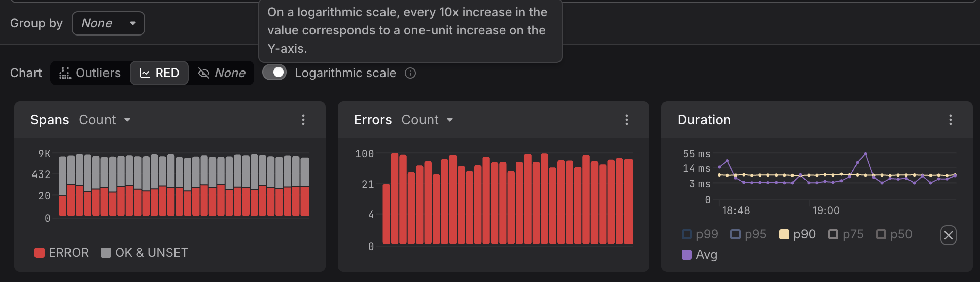This screenshot has width=980, height=282.
Task: Click the ERROR legend label
Action: point(68,253)
